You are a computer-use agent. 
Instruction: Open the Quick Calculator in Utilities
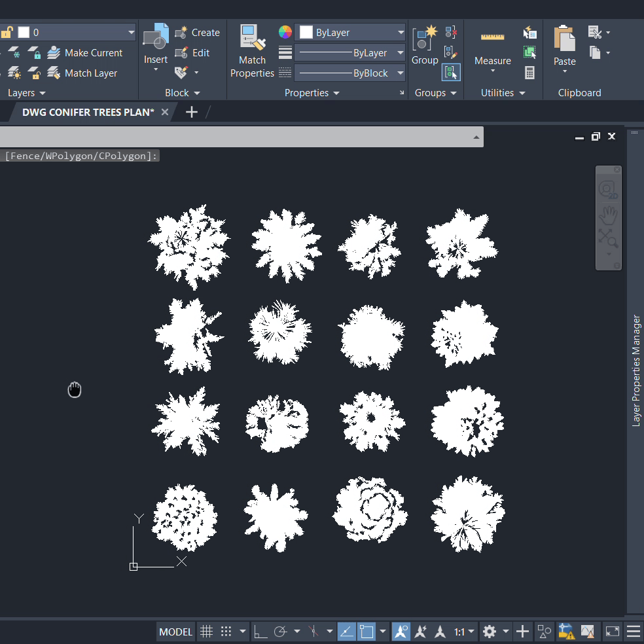coord(529,73)
